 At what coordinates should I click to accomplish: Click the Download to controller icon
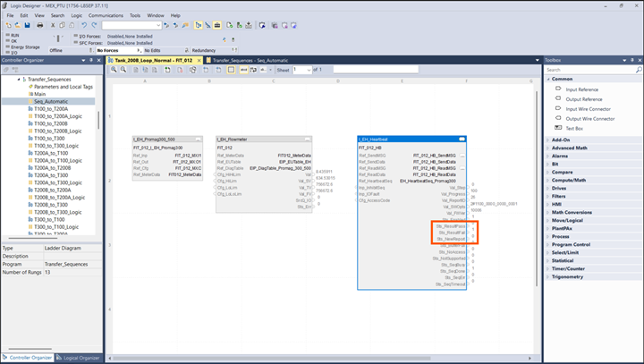click(249, 25)
